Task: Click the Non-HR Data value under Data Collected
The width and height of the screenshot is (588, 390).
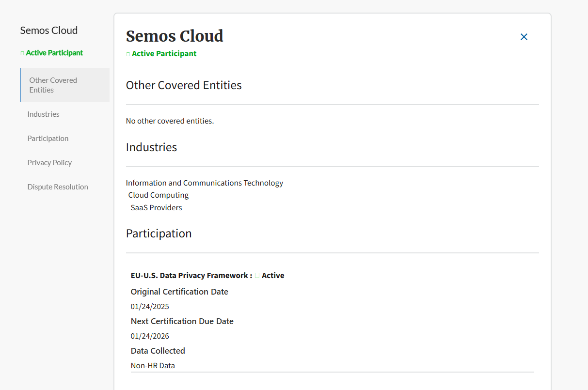Action: coord(153,365)
